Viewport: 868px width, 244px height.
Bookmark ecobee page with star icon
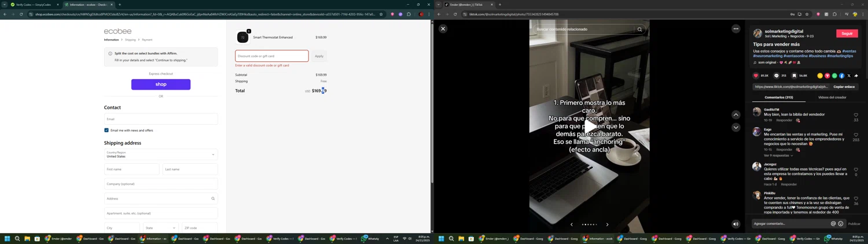click(381, 14)
